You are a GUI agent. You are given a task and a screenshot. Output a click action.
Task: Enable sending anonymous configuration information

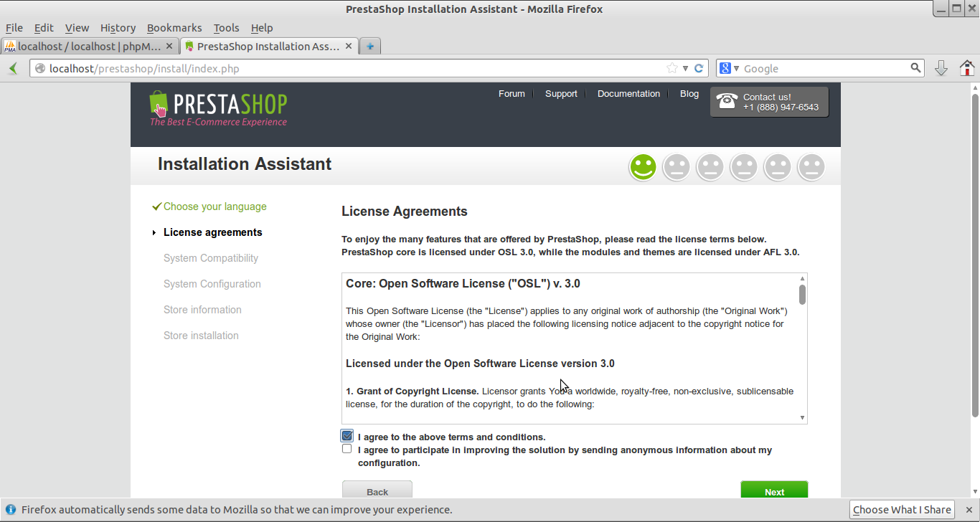point(347,449)
